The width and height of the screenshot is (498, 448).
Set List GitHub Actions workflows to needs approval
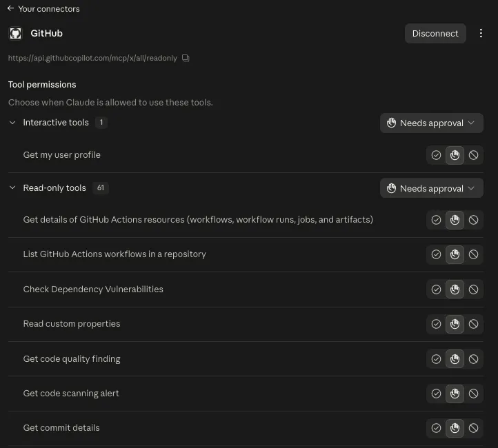click(x=455, y=254)
